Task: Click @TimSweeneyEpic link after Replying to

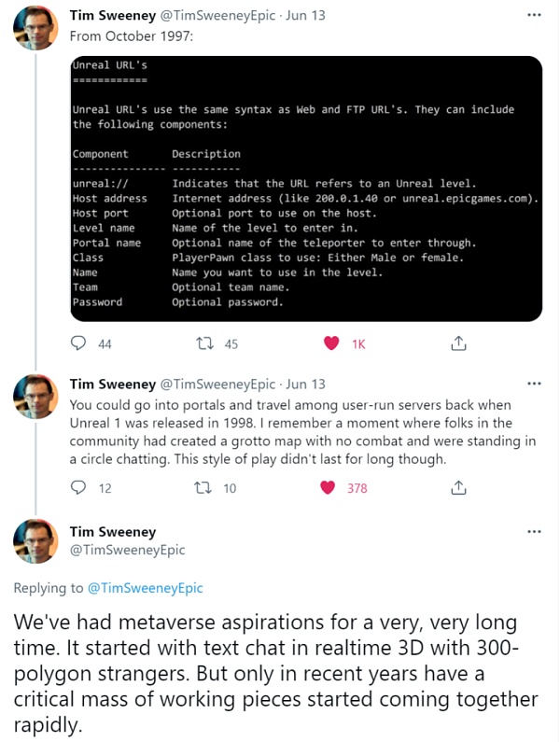Action: click(x=145, y=588)
